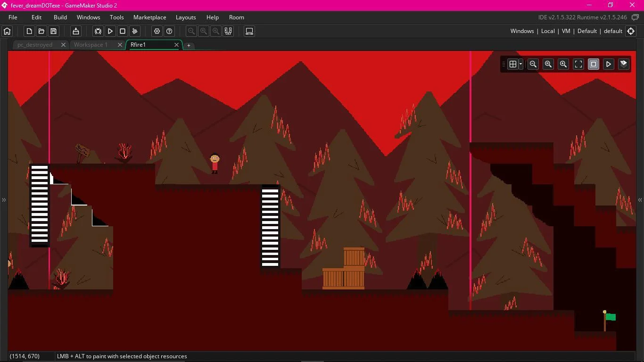Create a new project from toolbar

29,31
